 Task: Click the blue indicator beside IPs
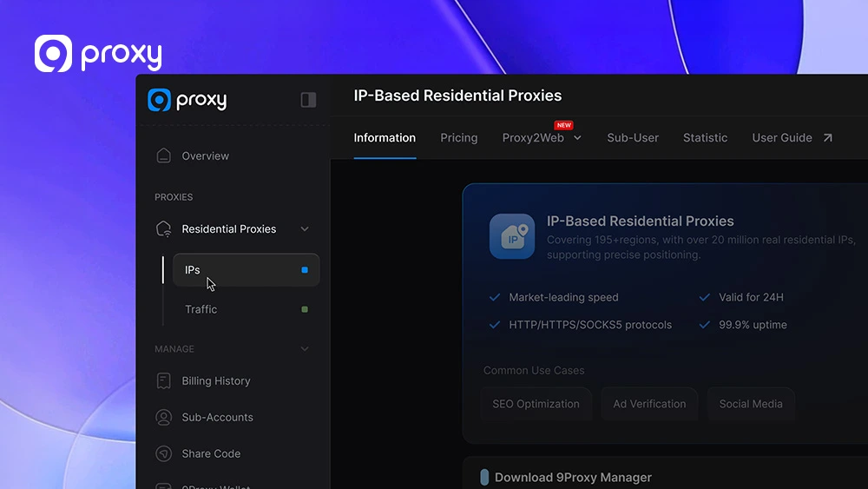point(305,270)
